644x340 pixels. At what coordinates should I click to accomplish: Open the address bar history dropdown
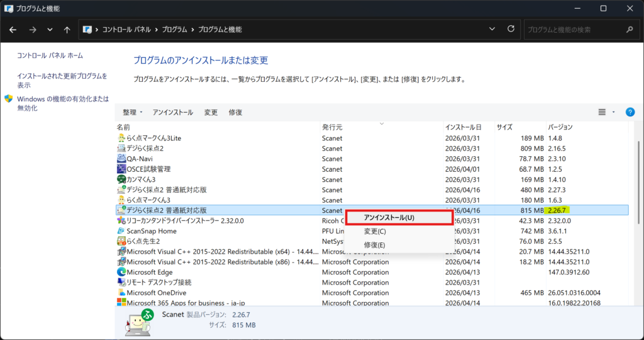[492, 29]
